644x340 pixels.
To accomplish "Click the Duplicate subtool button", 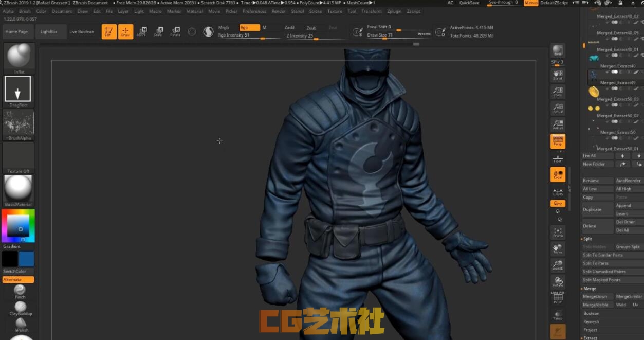I will pos(597,210).
